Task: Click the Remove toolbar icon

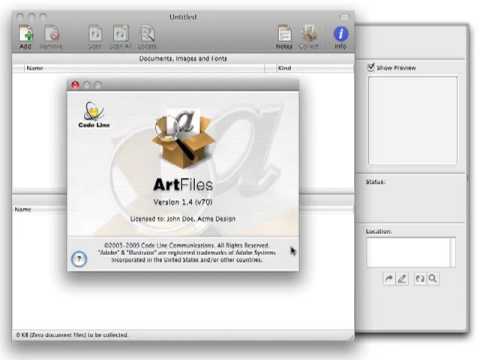Action: click(x=51, y=37)
